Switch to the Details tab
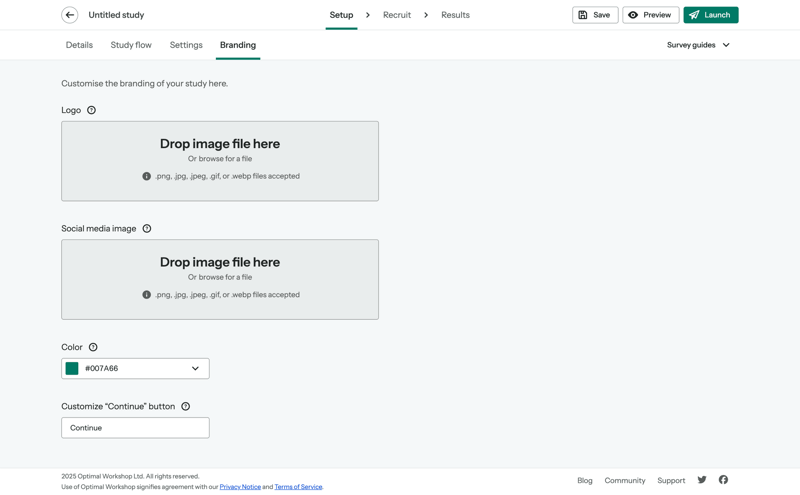This screenshot has height=495, width=800. point(79,45)
